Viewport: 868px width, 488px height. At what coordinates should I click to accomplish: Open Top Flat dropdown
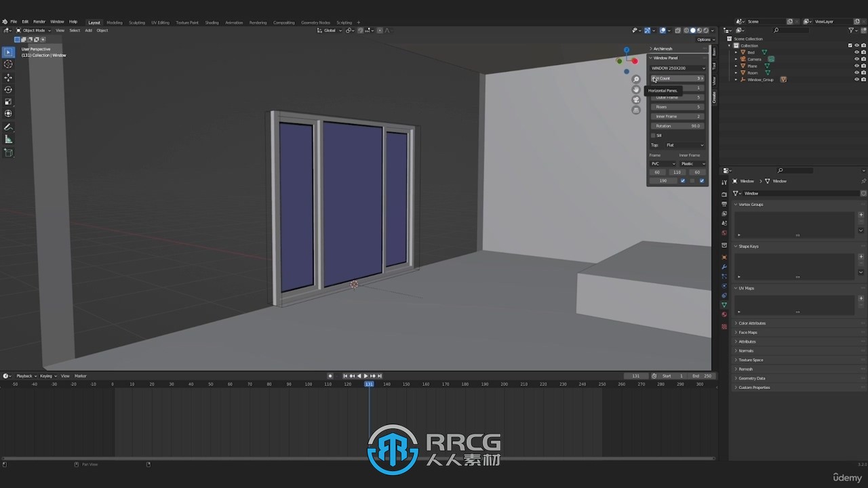pos(685,145)
